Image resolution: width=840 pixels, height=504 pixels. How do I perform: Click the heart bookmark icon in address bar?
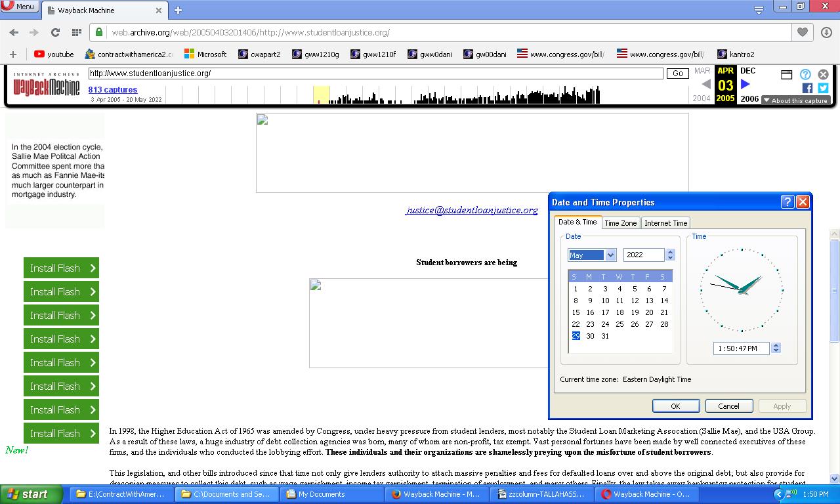click(x=802, y=32)
